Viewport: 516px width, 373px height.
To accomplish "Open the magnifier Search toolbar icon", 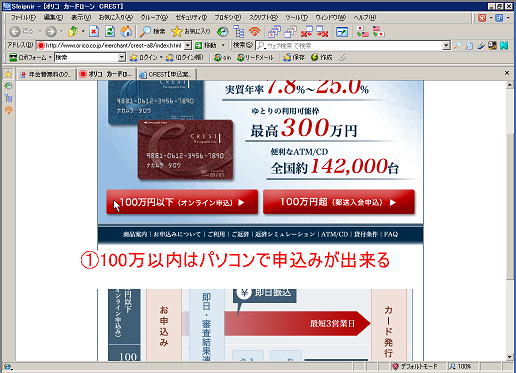I will tap(152, 31).
